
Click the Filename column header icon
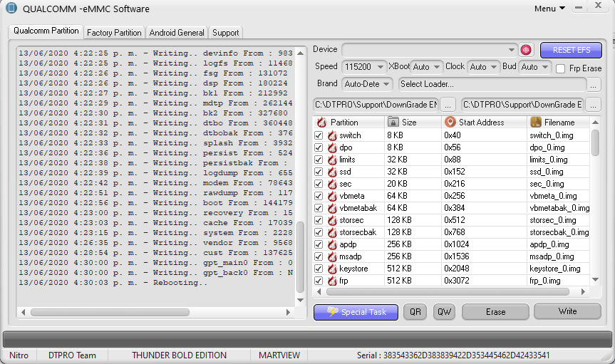pos(535,122)
